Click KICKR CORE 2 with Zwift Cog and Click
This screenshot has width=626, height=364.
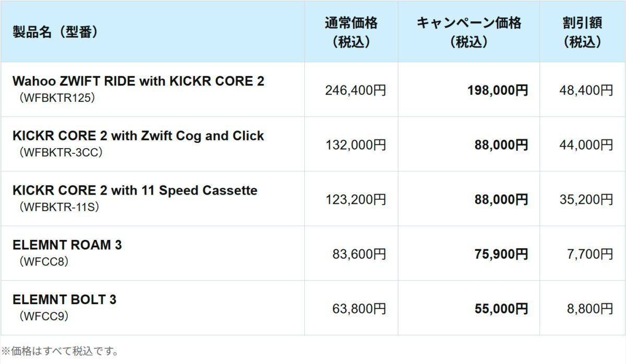point(138,136)
